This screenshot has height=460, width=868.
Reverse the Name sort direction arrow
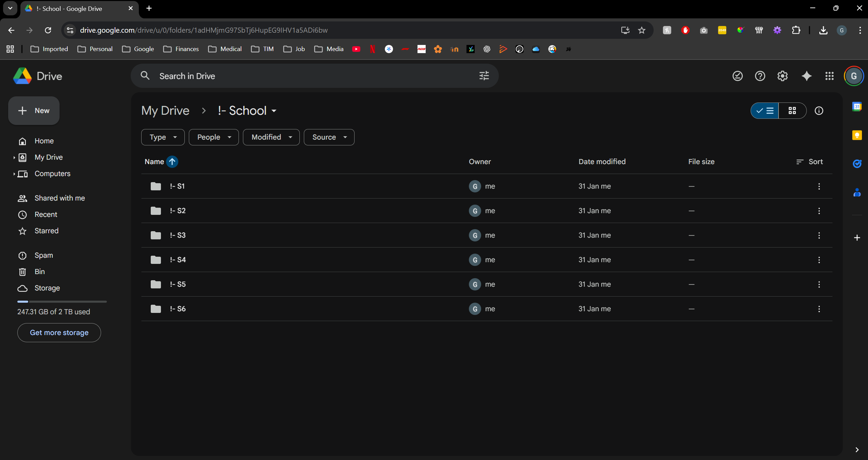point(172,162)
